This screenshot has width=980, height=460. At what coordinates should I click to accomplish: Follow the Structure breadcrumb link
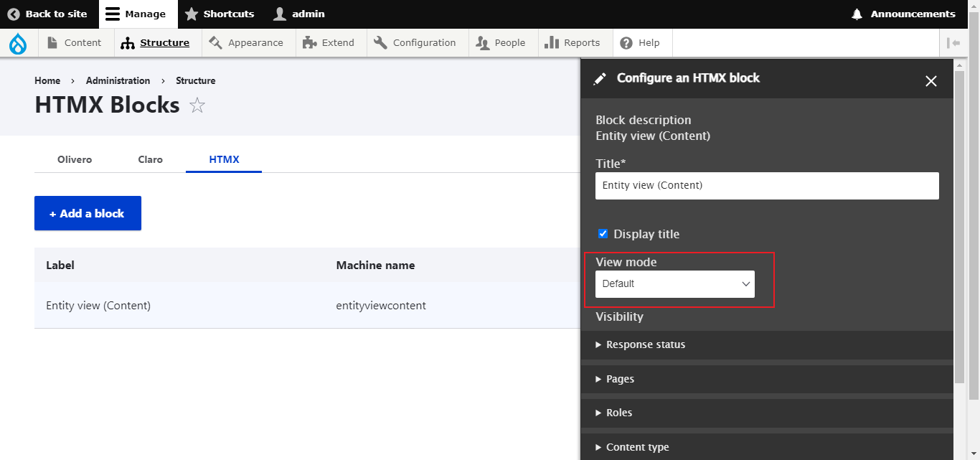(195, 80)
